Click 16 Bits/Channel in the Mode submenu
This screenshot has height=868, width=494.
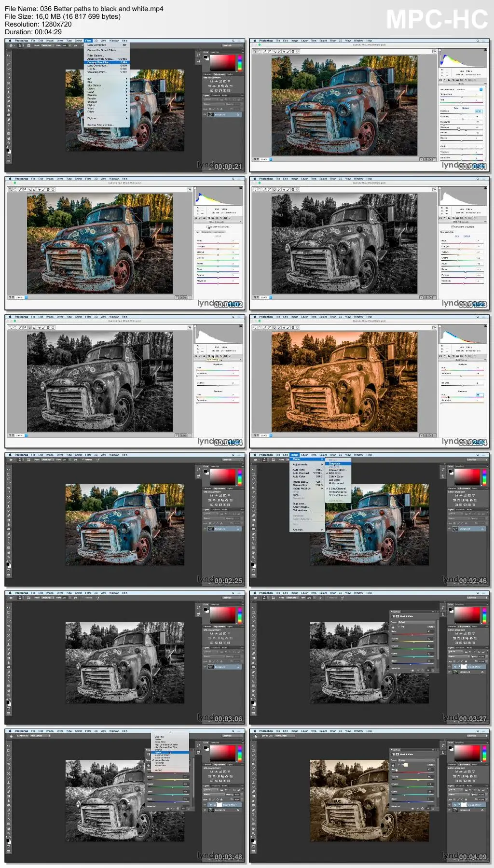click(338, 492)
